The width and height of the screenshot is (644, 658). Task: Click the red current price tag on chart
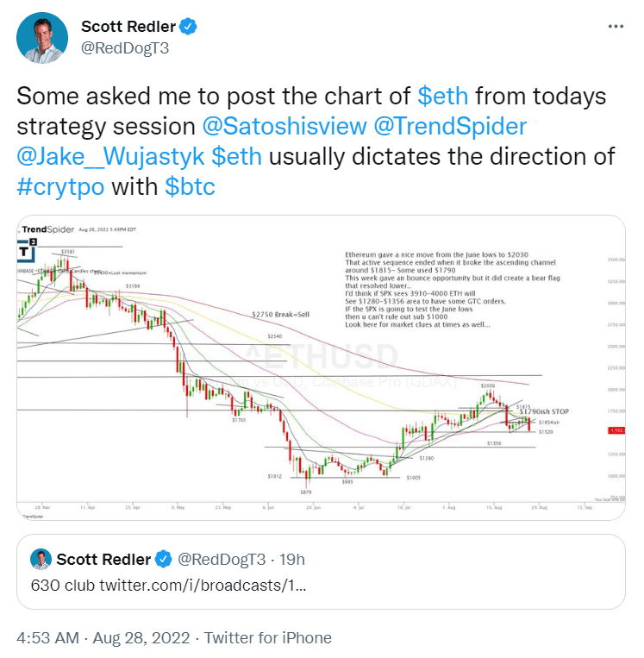click(616, 430)
